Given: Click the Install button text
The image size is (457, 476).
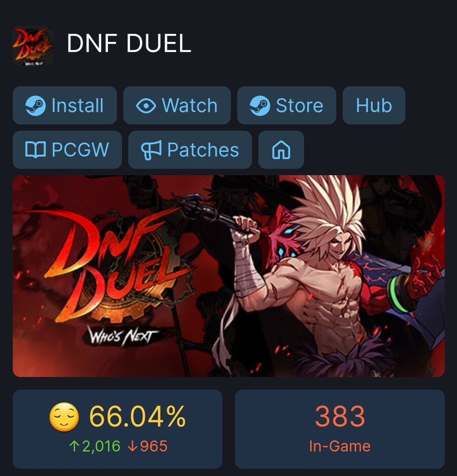Looking at the screenshot, I should (78, 106).
